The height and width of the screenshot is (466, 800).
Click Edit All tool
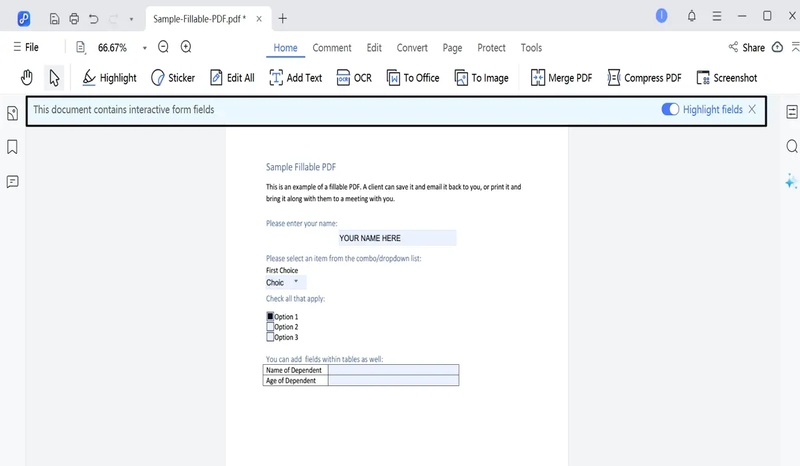[232, 78]
